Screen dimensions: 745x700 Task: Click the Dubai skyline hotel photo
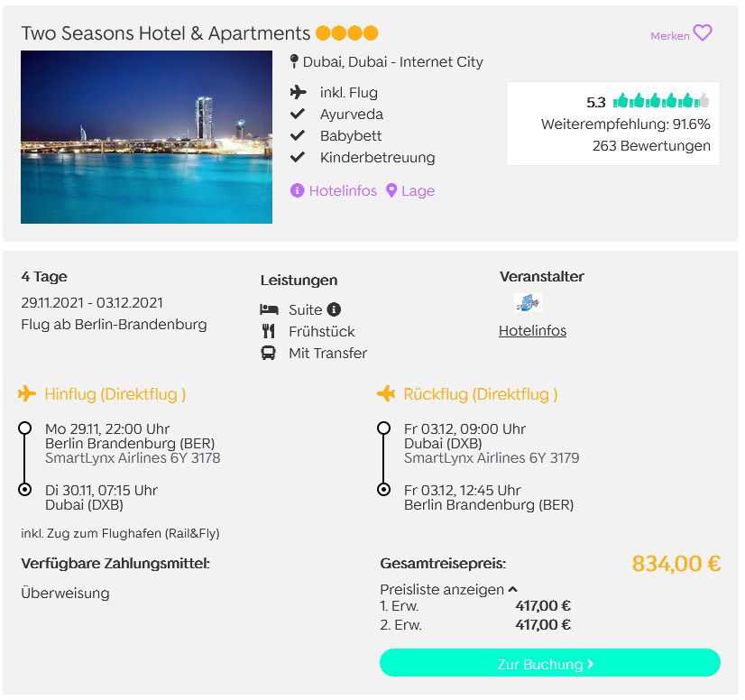tap(146, 137)
